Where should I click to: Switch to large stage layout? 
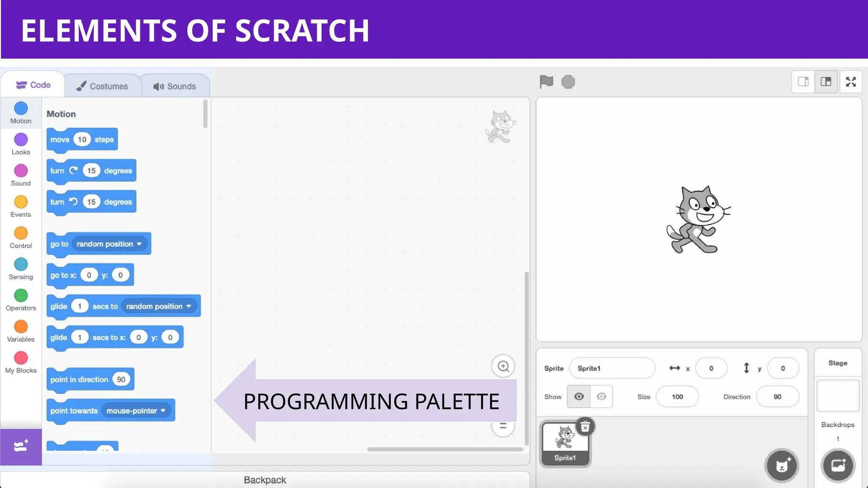tap(826, 81)
